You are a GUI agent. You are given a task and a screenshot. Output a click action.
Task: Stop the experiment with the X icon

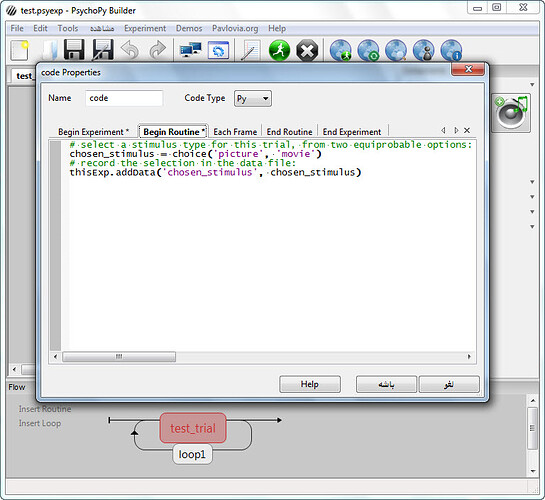pos(307,51)
